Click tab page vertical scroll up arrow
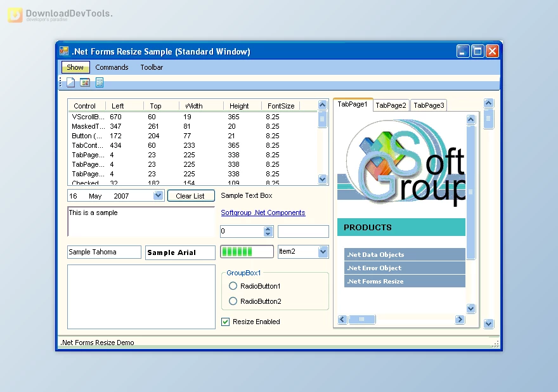Screen dimensions: 558x392 pyautogui.click(x=470, y=119)
